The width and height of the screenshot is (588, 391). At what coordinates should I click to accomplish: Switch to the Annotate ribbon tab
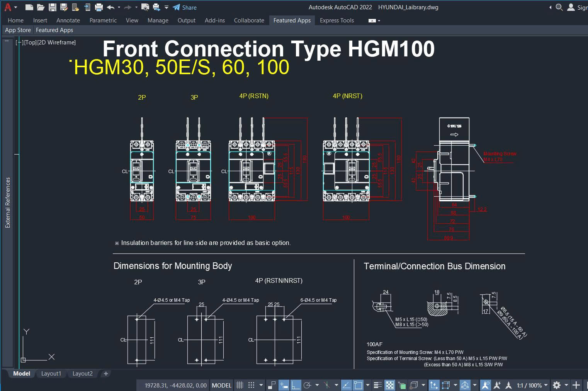(x=68, y=20)
